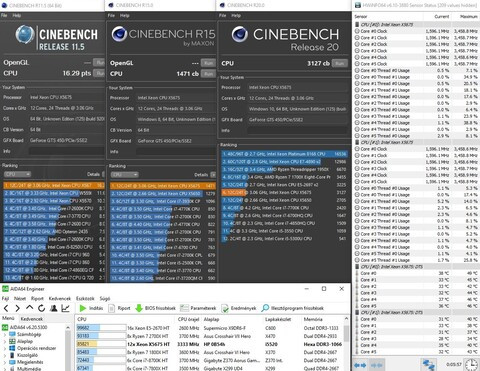Select Core i5-5300U row in R20 ranking
This screenshot has width=480, height=371.
click(x=284, y=239)
